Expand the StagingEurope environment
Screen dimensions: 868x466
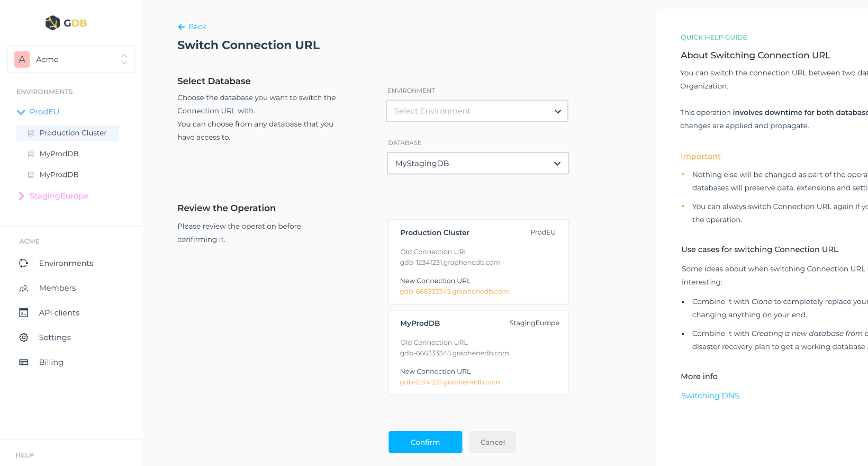21,196
